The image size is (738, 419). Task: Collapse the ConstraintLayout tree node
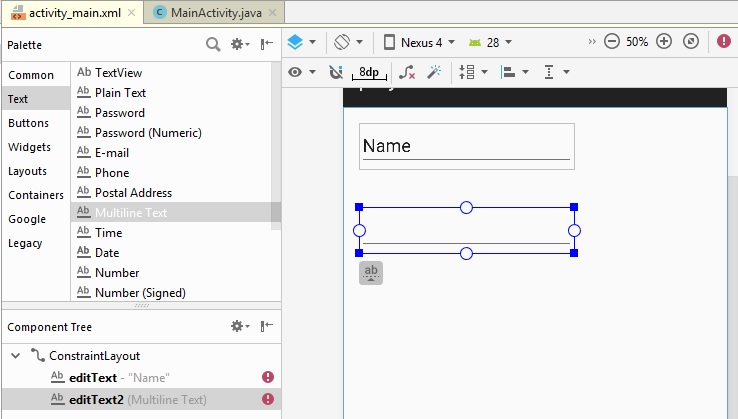(x=15, y=355)
